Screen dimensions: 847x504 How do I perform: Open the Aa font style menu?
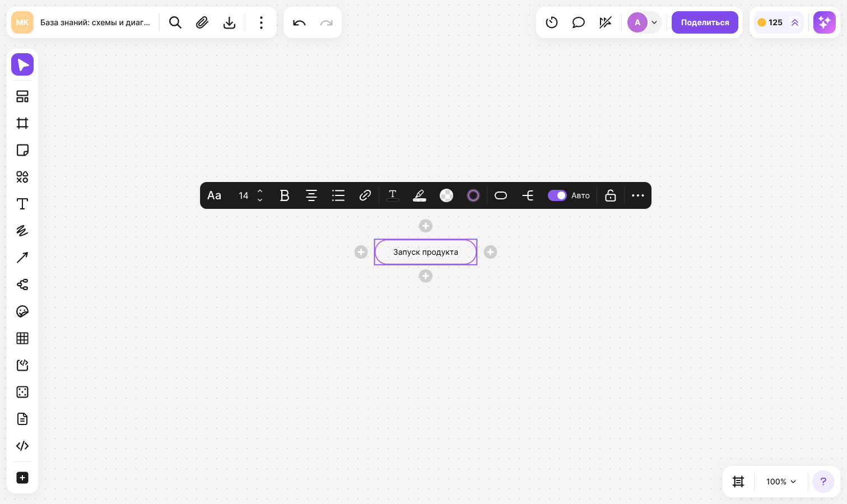[x=214, y=195]
